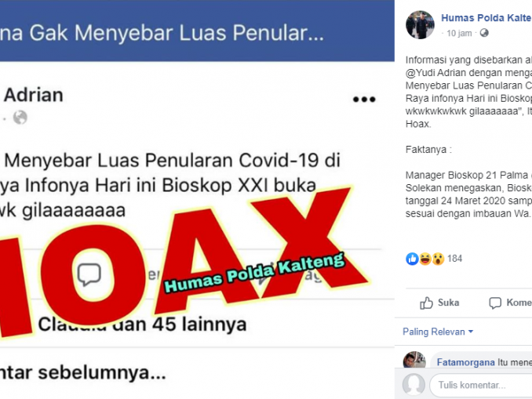Click 'Claudia dan 45 lainnya' likes text
The height and width of the screenshot is (399, 532).
coord(142,324)
